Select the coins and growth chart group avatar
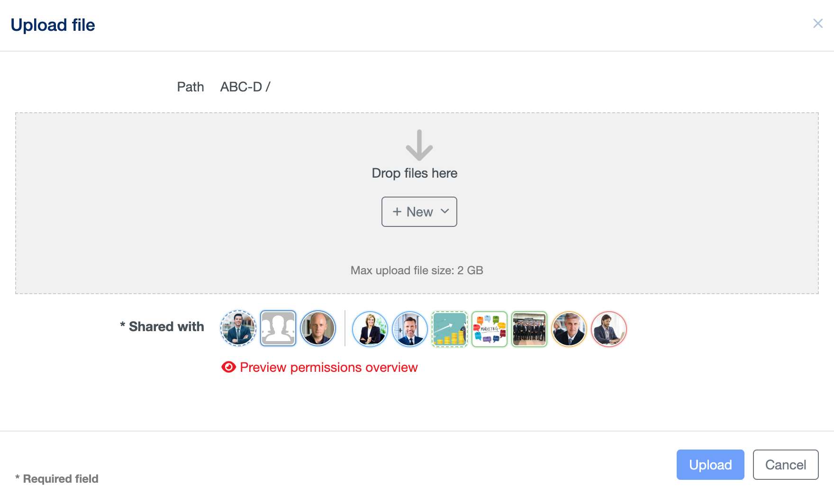 click(x=450, y=329)
